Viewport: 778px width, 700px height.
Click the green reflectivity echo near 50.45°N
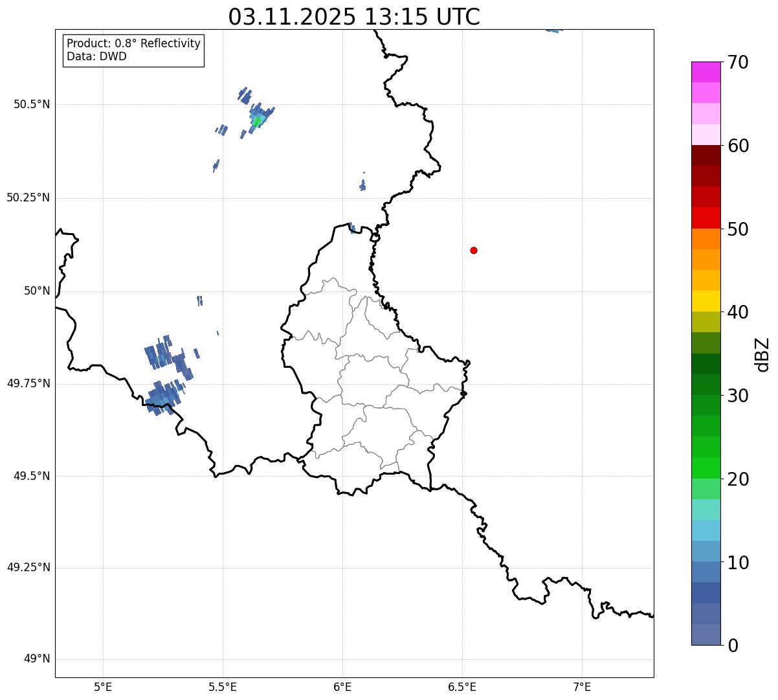(258, 121)
